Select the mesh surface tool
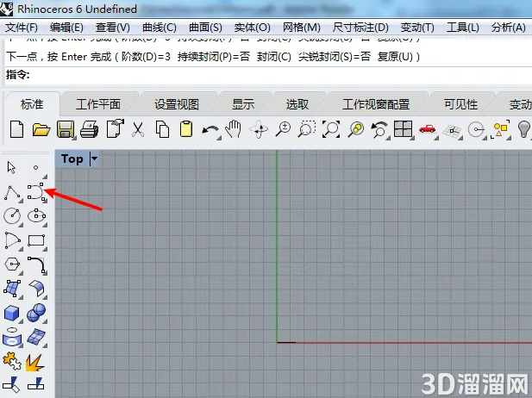This screenshot has height=398, width=532. click(x=36, y=337)
